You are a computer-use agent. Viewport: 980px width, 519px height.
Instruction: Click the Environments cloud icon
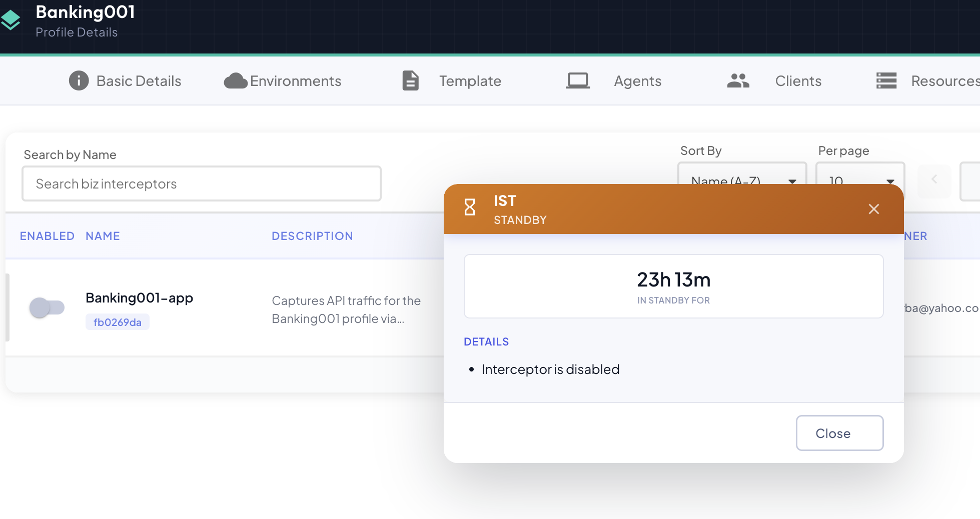[x=236, y=80]
